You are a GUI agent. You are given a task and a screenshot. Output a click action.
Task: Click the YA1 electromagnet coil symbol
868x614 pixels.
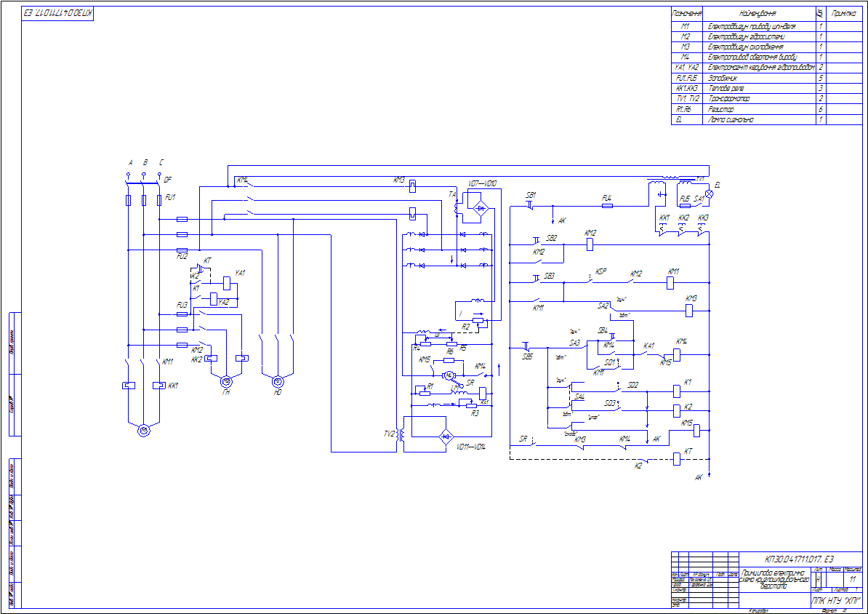click(226, 283)
